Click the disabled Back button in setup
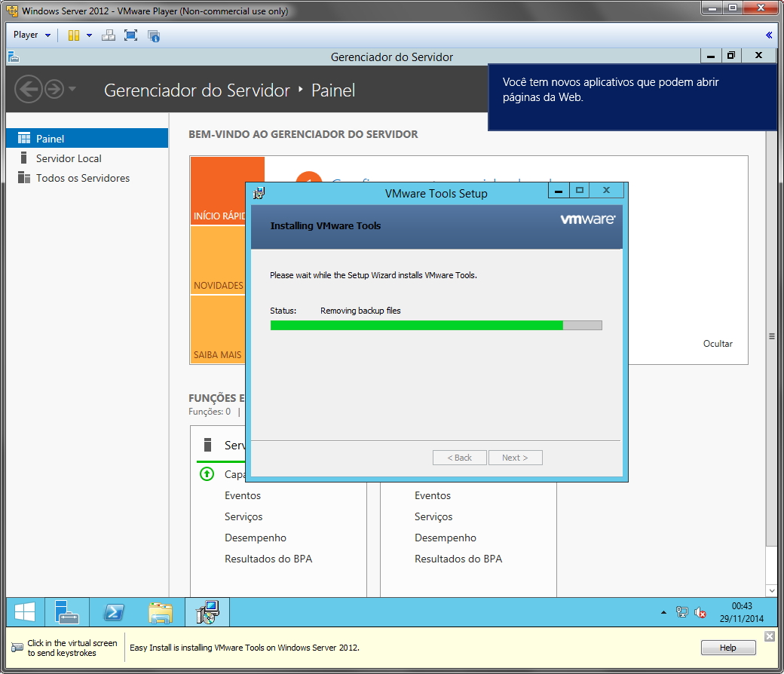Screen dimensions: 784x674 pyautogui.click(x=460, y=458)
